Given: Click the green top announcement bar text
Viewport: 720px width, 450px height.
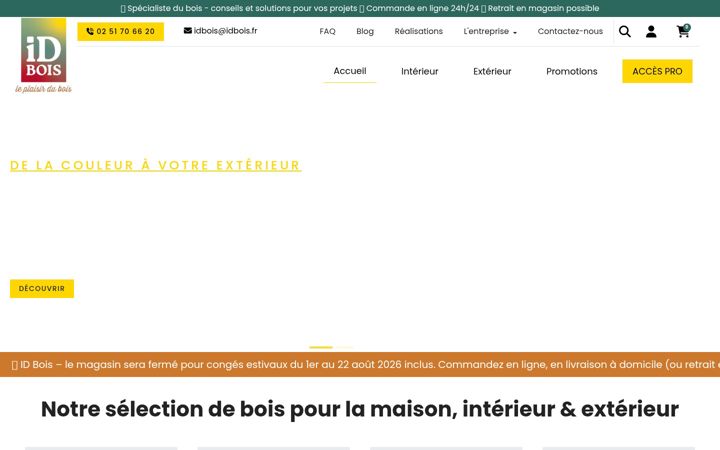Looking at the screenshot, I should (x=360, y=8).
